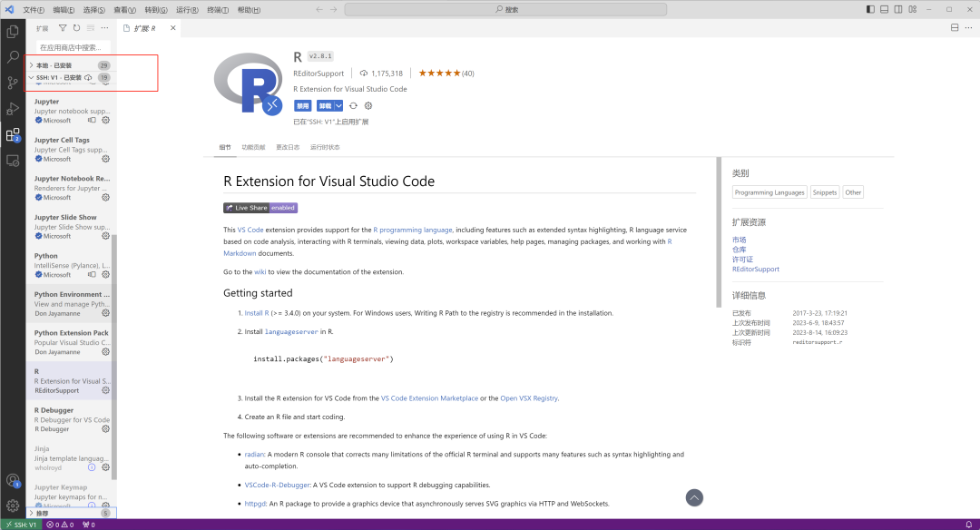
Task: Select the R Debugger extension in list
Action: 71,419
